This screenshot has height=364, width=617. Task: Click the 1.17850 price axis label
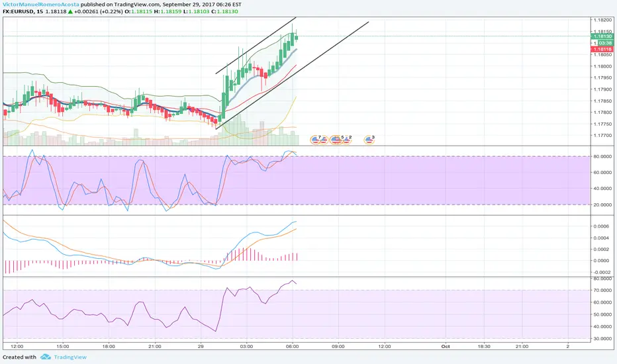[x=602, y=101]
